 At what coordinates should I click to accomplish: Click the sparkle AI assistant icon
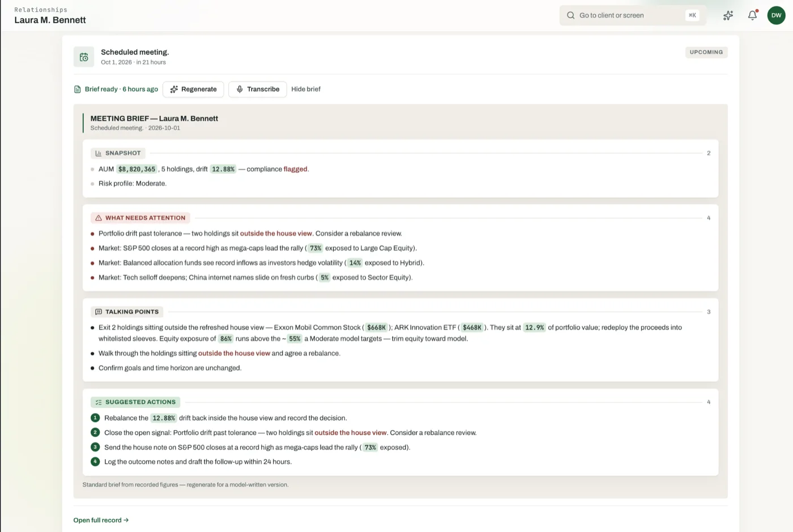coord(728,15)
